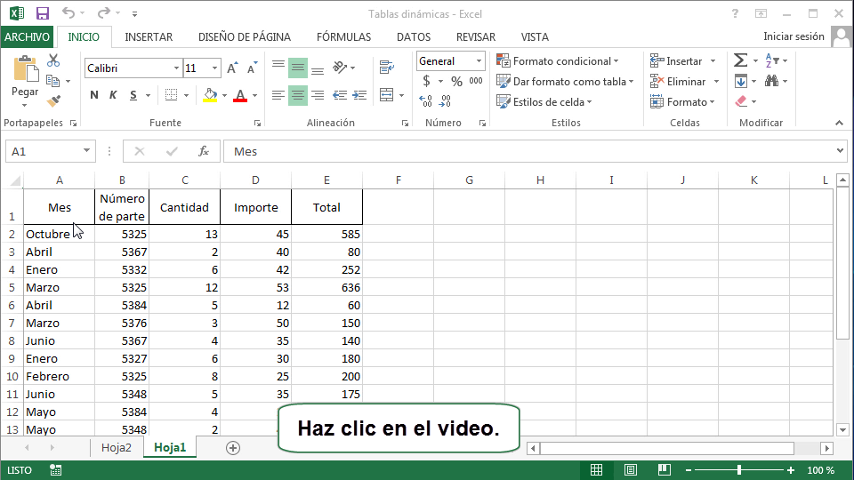Click the macro recording icon in status bar
The width and height of the screenshot is (854, 480).
tap(56, 470)
